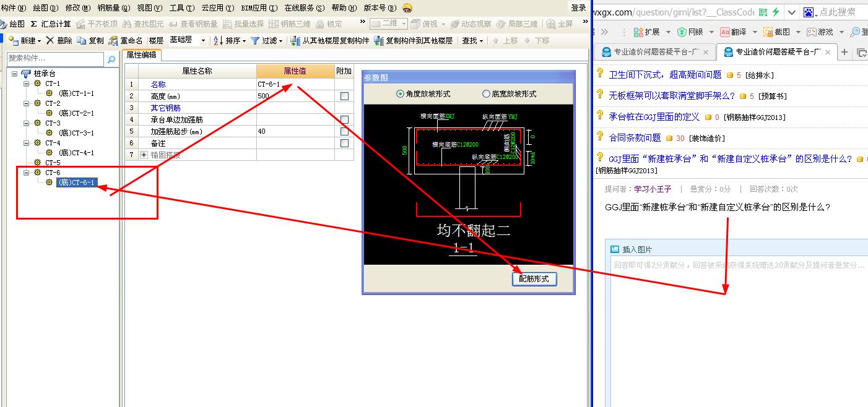Select the 角度放坡形式 radio button

400,94
